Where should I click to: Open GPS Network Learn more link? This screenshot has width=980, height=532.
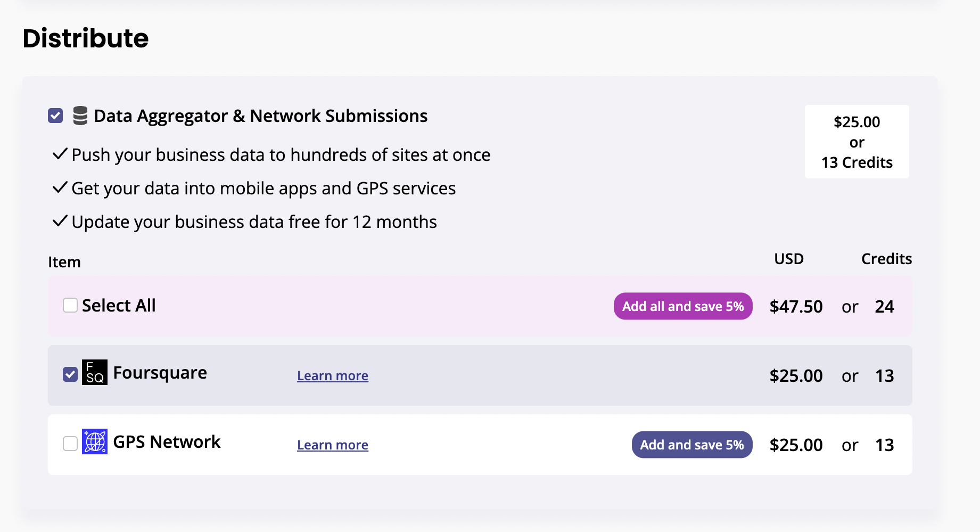(333, 445)
